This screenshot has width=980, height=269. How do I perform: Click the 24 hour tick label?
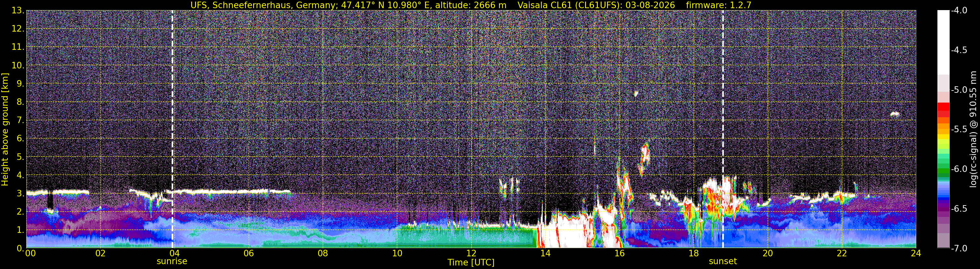pos(916,253)
